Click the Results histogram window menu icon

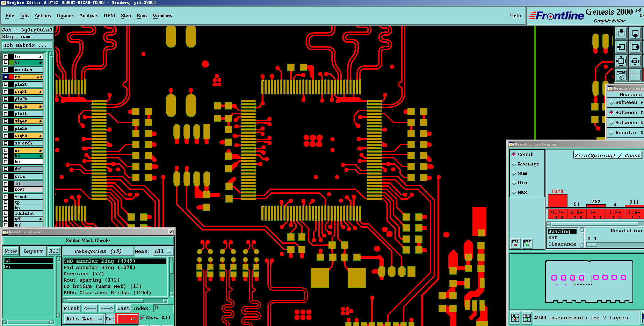tap(511, 144)
